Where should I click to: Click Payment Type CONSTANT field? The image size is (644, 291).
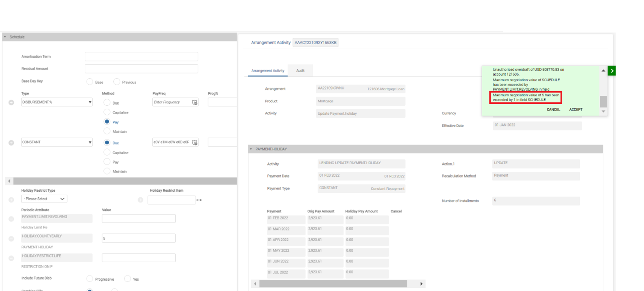(361, 188)
